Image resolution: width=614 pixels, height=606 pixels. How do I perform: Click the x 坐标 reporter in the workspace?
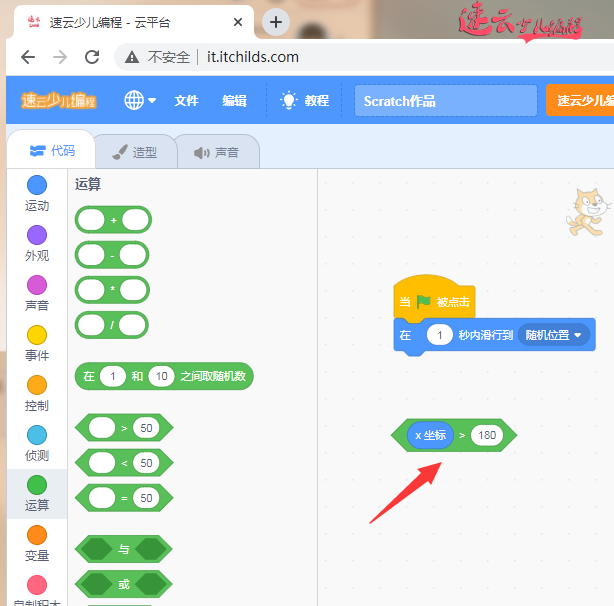pos(430,435)
